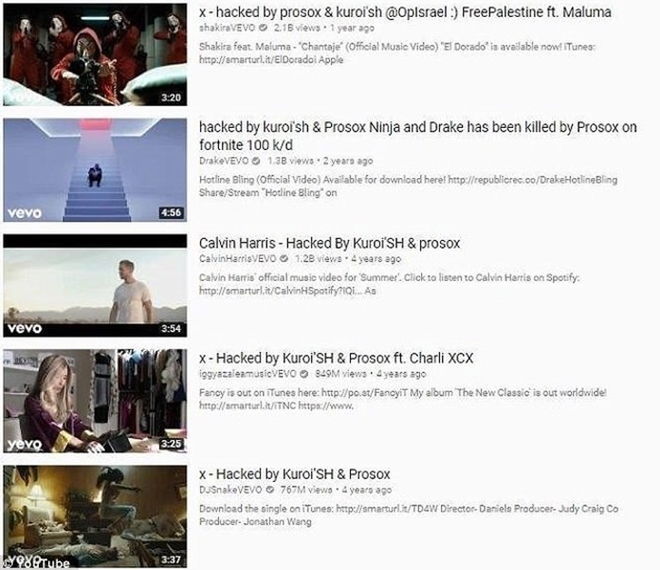Screen dimensions: 660x570
Task: Open title mentioning Ninja and Drake fortnite
Action: (x=418, y=136)
